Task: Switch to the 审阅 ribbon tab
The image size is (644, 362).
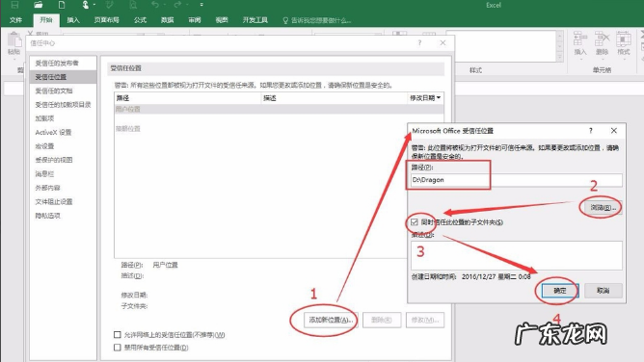Action: pyautogui.click(x=195, y=20)
